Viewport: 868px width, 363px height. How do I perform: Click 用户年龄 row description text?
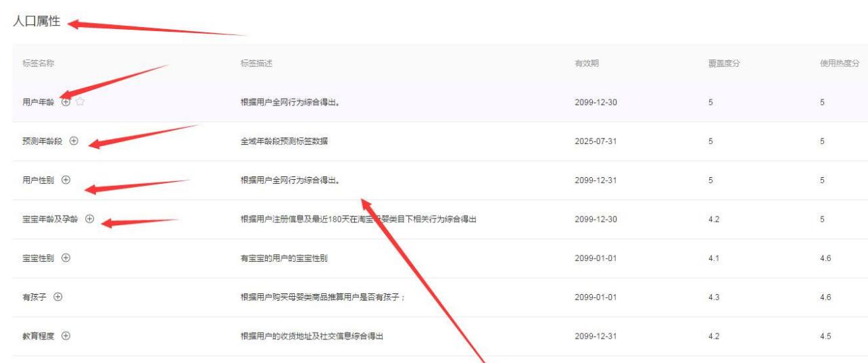(x=291, y=103)
